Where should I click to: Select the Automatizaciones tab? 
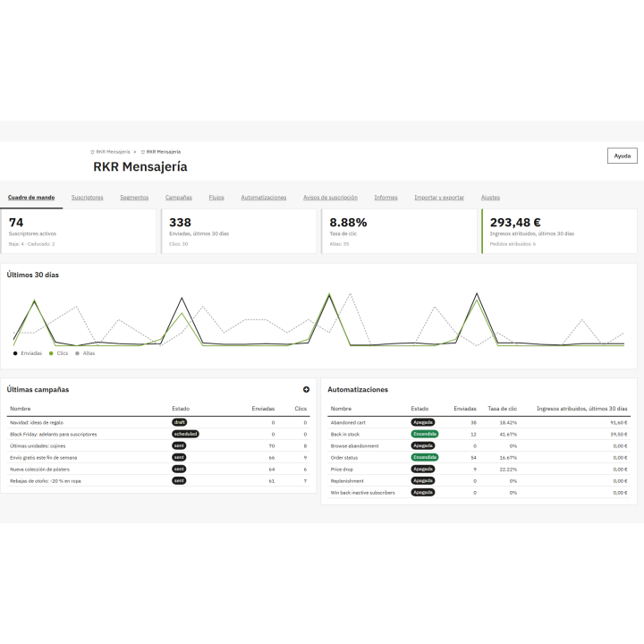pos(264,198)
